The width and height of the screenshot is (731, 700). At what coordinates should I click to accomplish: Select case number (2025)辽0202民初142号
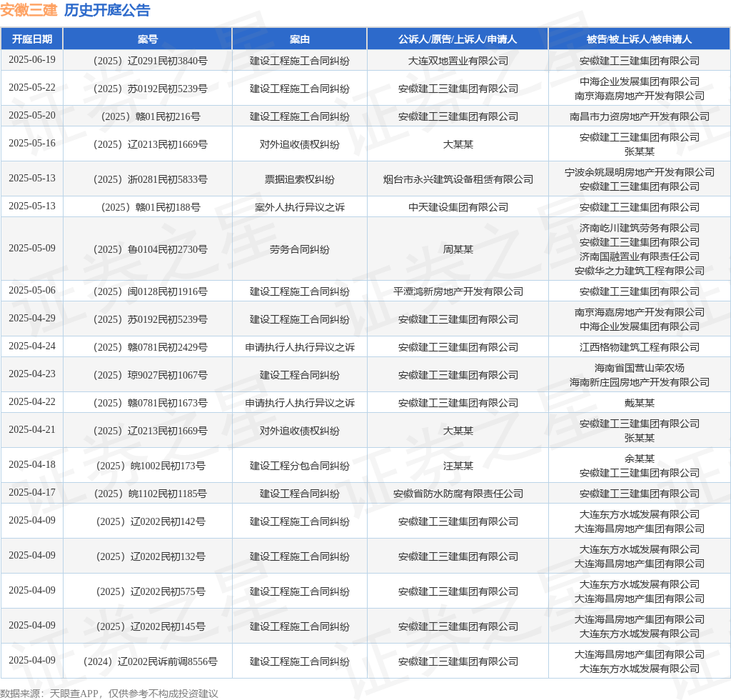coord(151,521)
